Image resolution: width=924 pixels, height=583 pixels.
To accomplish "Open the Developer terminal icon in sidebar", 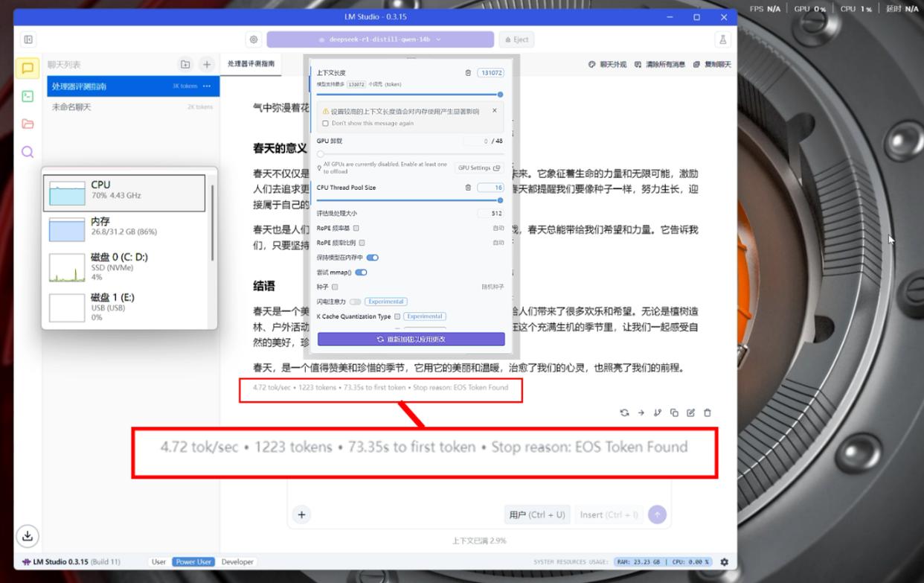I will 28,96.
